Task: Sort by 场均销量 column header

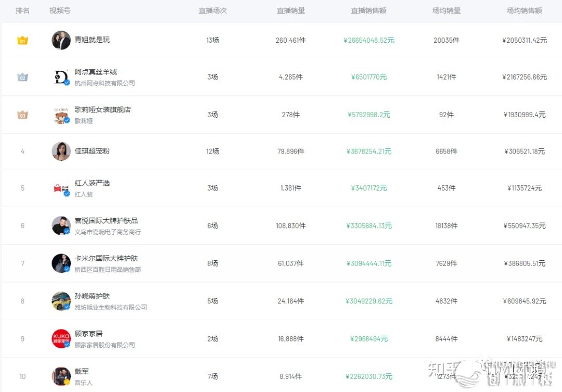Action: (x=446, y=11)
